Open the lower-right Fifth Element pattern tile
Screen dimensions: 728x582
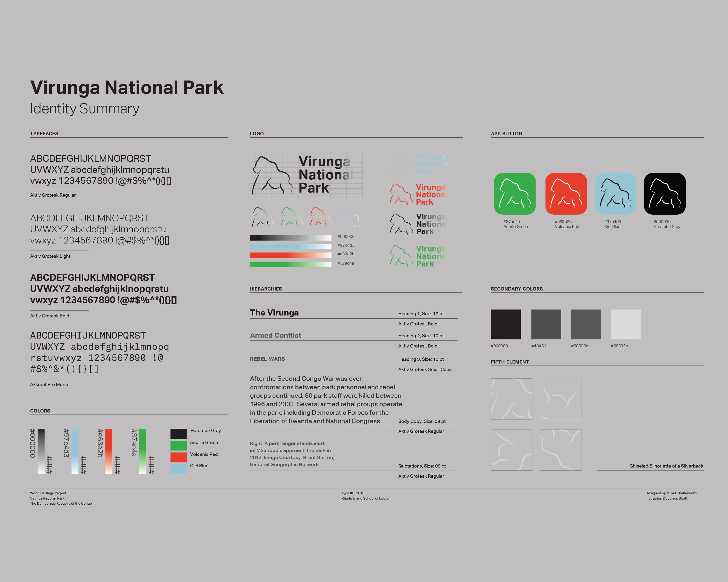click(561, 450)
